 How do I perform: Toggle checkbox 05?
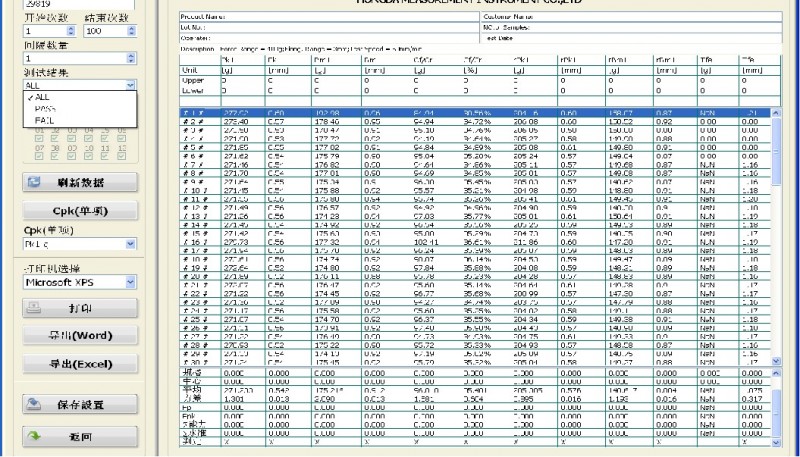click(105, 139)
